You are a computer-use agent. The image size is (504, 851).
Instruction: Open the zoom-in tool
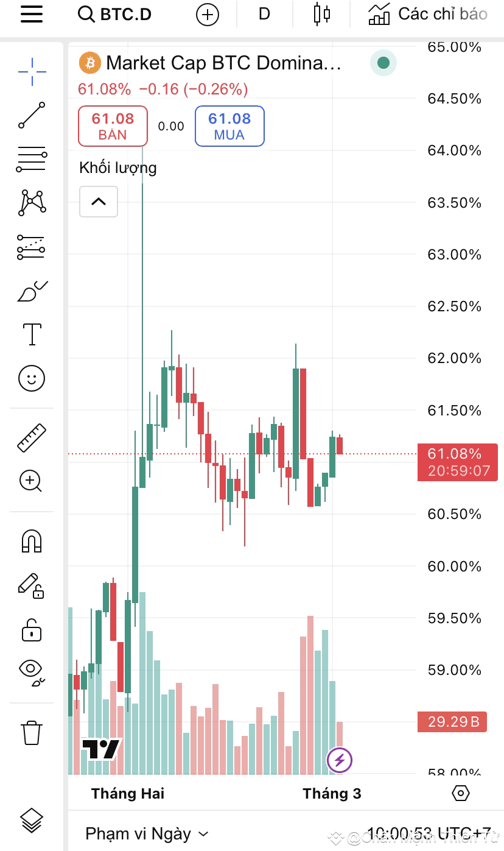[x=32, y=482]
